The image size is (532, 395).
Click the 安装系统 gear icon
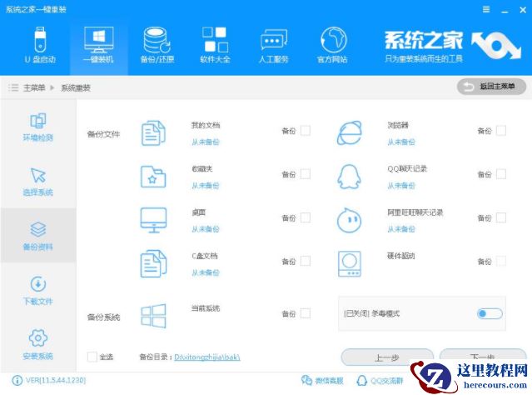tap(38, 338)
